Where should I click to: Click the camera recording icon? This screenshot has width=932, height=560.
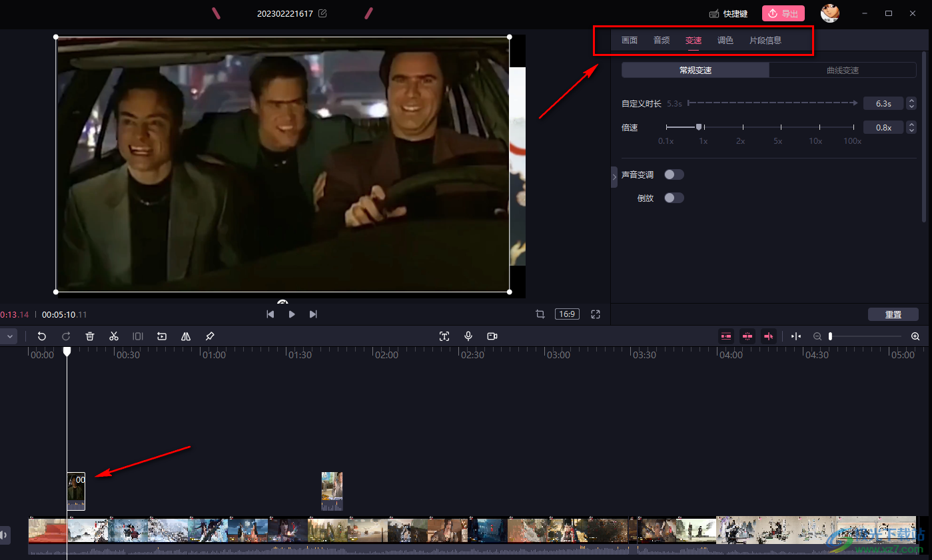pos(492,336)
